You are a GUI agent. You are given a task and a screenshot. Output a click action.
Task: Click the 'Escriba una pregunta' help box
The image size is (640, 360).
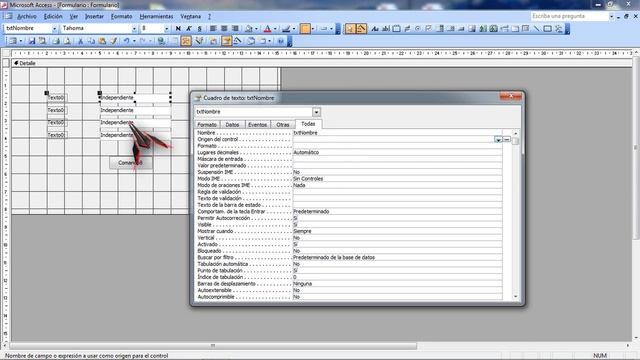click(569, 16)
